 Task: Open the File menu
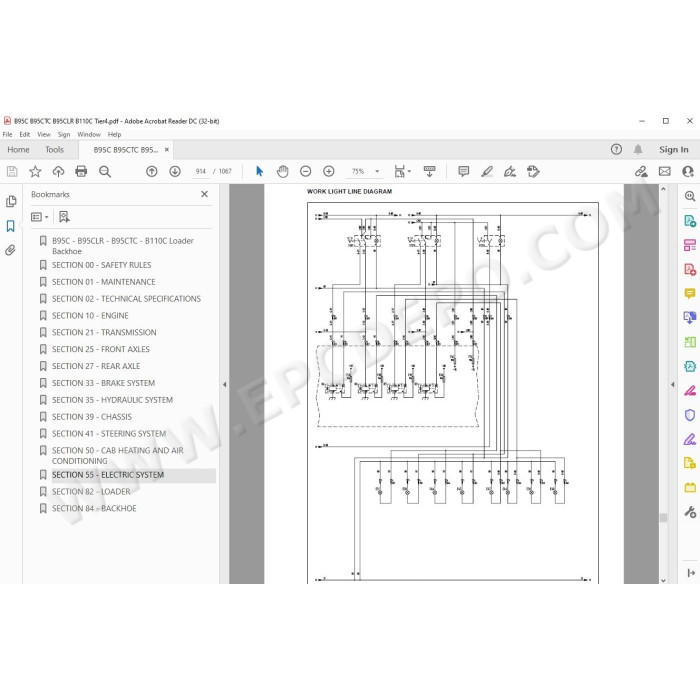(x=8, y=134)
